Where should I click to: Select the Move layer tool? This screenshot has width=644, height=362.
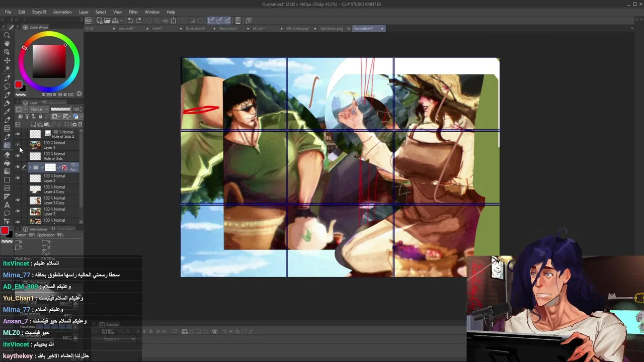[x=7, y=60]
